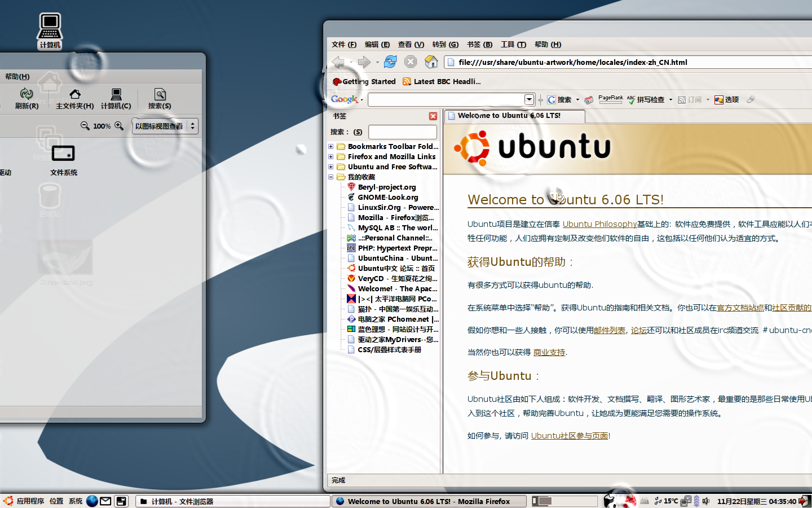The image size is (812, 508).
Task: Follow Ubuntu Philosophy link
Action: 599,224
